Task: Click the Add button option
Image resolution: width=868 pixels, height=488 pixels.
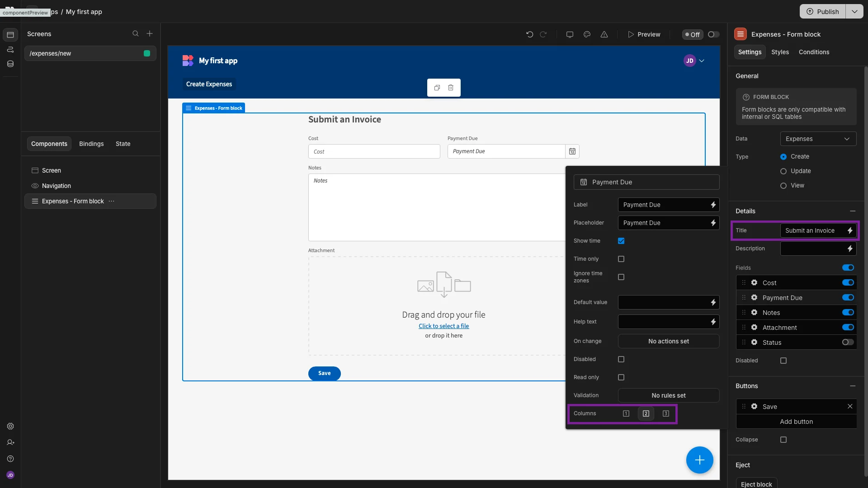Action: pos(796,422)
